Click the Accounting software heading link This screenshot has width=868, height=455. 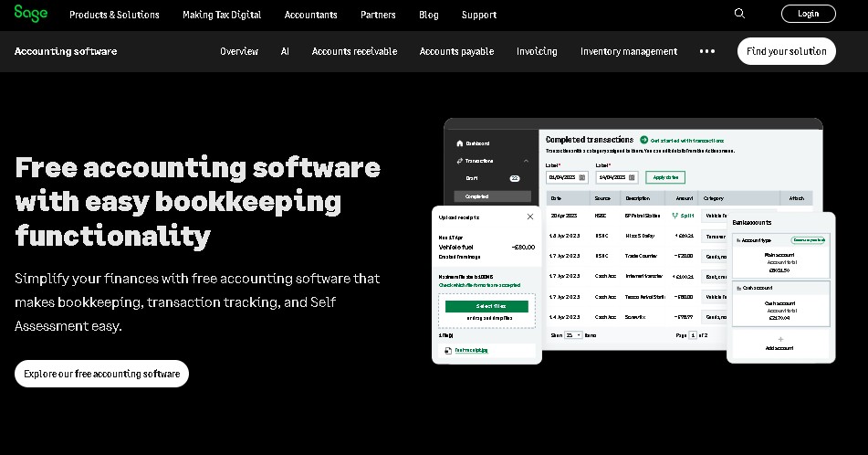[66, 51]
